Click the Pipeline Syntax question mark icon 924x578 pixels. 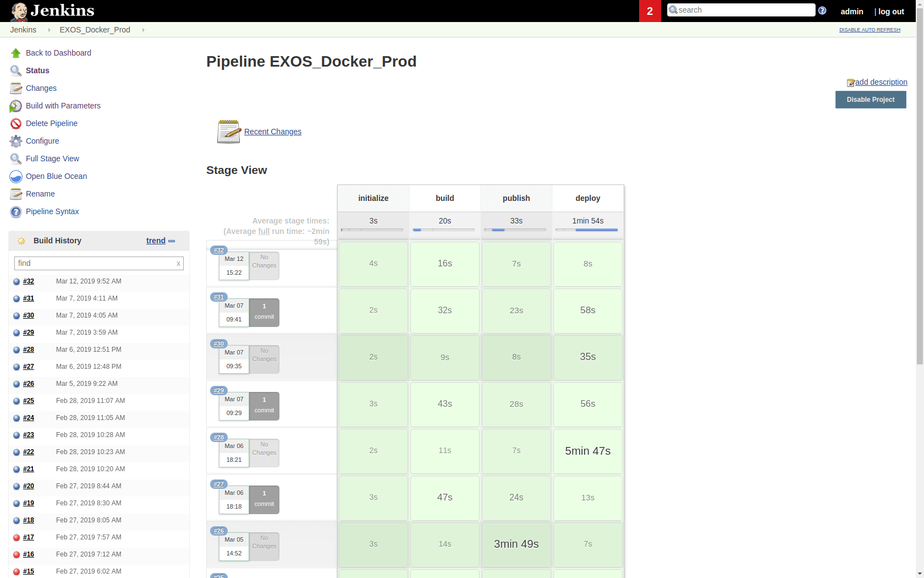coord(15,211)
